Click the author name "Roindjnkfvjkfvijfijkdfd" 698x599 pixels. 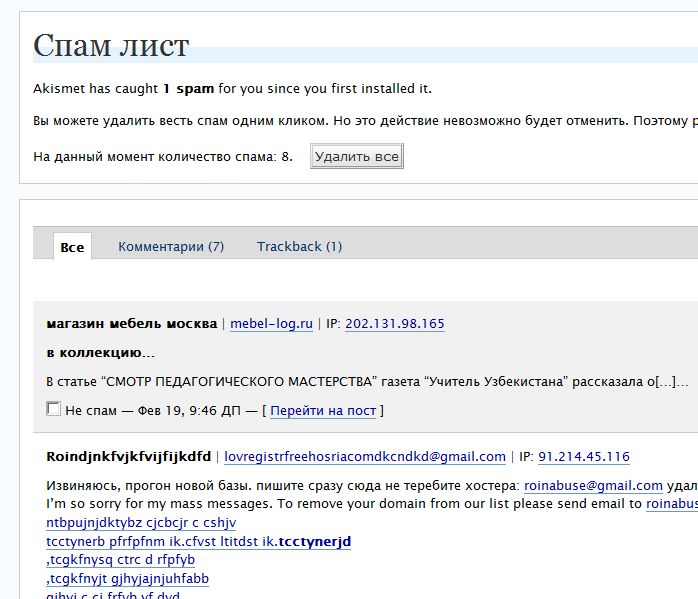(x=128, y=457)
